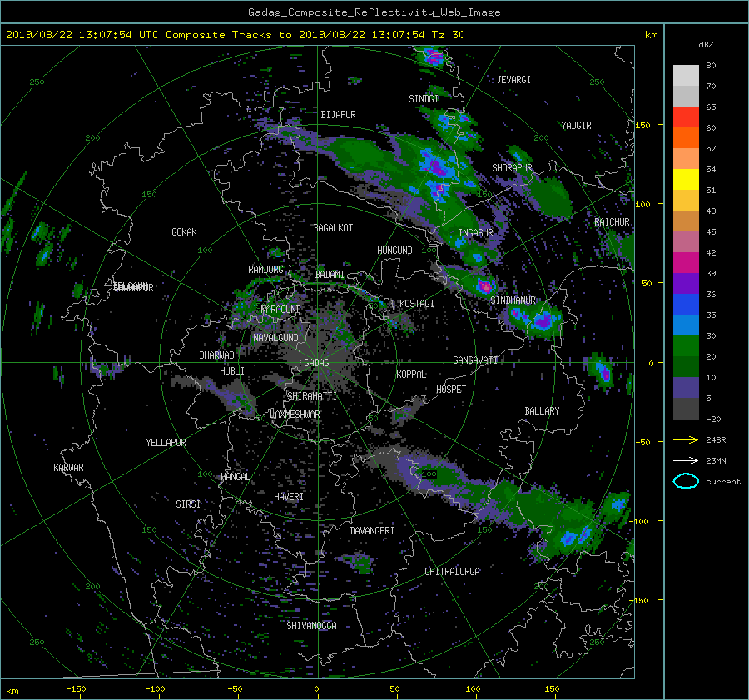
Task: Click the LAXMESHWAR city label
Action: pyautogui.click(x=295, y=415)
